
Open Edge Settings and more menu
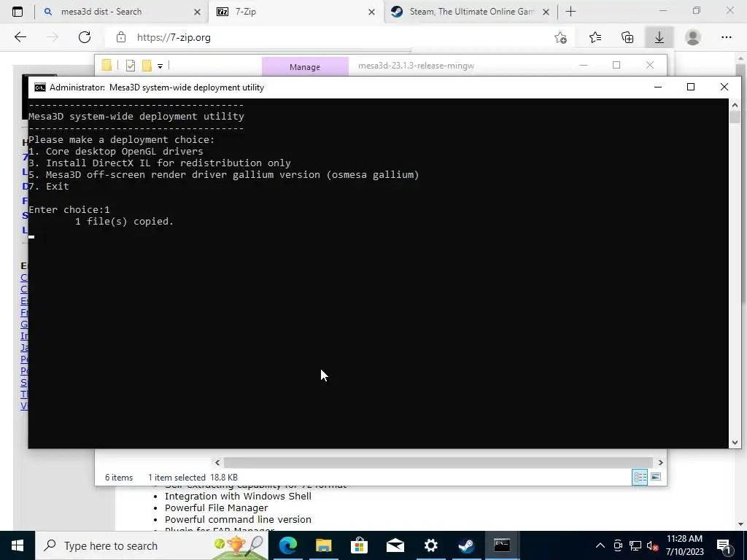[x=726, y=37]
